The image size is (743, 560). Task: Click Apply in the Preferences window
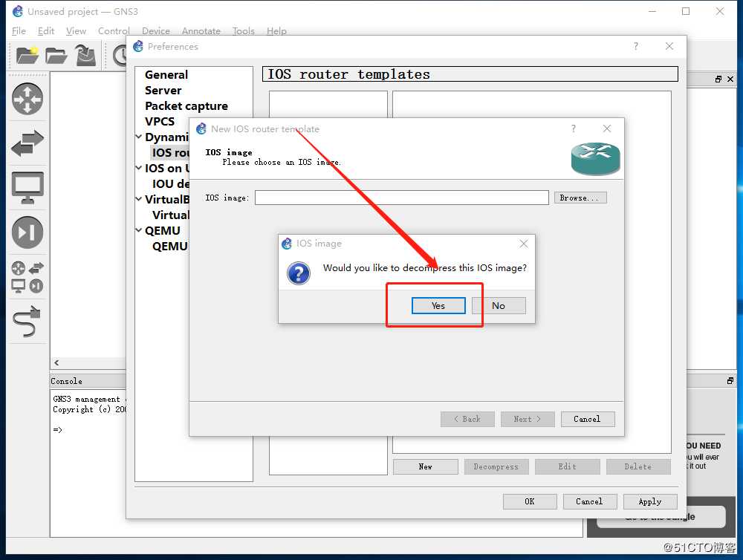pos(650,501)
